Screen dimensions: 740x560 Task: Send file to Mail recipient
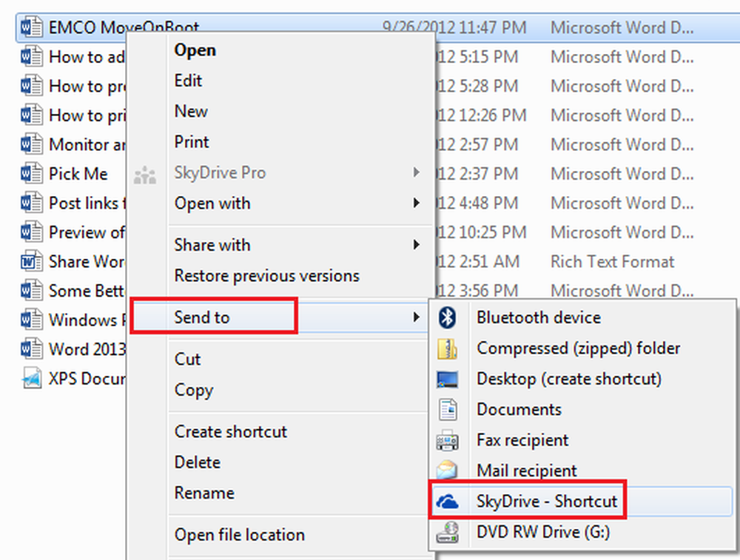(582, 470)
